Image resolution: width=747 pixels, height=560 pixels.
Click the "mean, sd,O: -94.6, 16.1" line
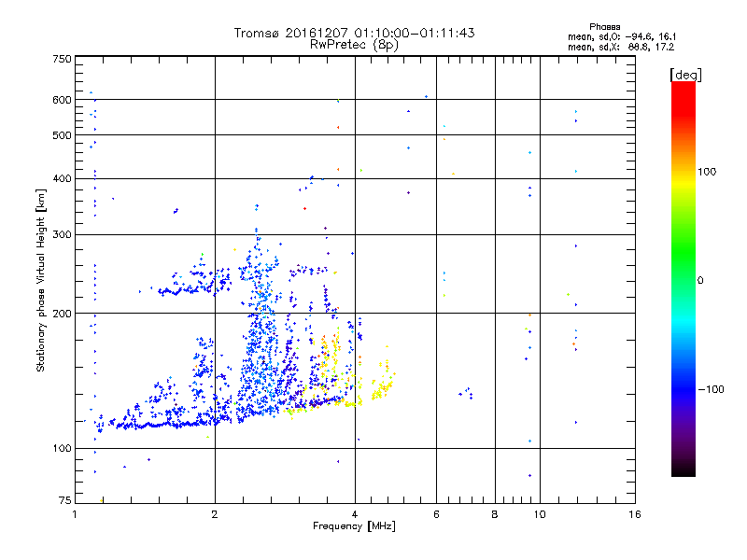622,36
